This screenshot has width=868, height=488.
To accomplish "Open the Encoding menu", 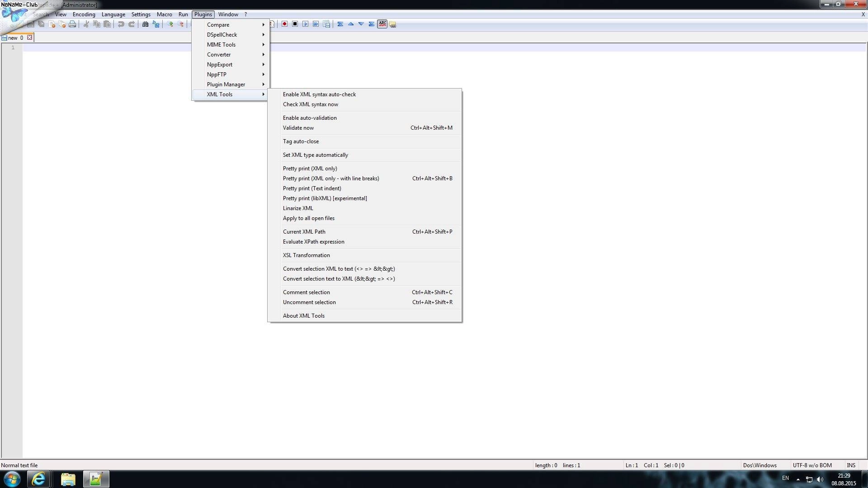I will [84, 14].
